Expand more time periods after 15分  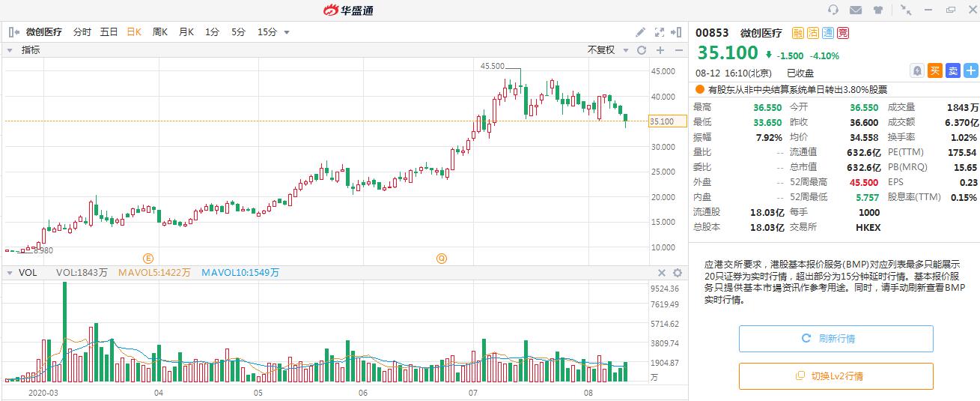287,33
